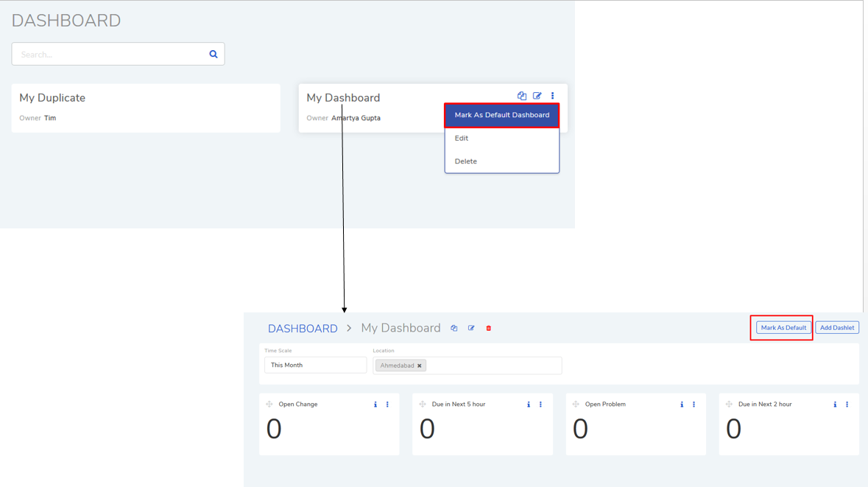Remove the Ahmedabad location tag
This screenshot has height=487, width=868.
point(420,365)
